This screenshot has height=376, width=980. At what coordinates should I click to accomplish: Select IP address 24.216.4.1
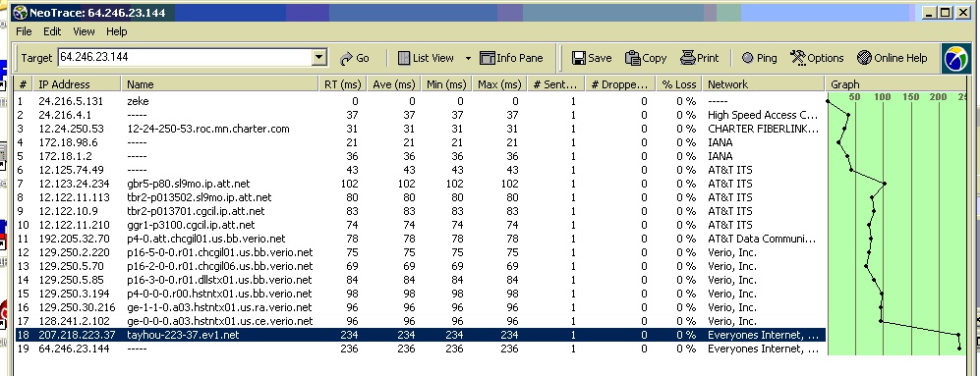point(65,115)
